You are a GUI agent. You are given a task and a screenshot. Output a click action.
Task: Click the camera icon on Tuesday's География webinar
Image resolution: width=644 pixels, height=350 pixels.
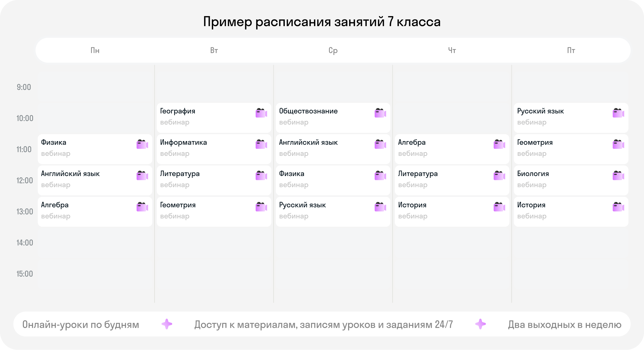[x=261, y=113]
